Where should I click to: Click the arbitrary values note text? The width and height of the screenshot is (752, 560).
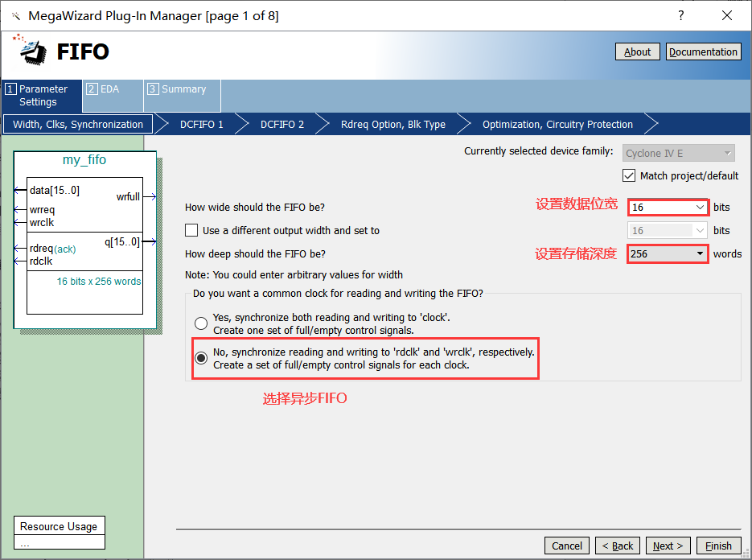tap(294, 275)
